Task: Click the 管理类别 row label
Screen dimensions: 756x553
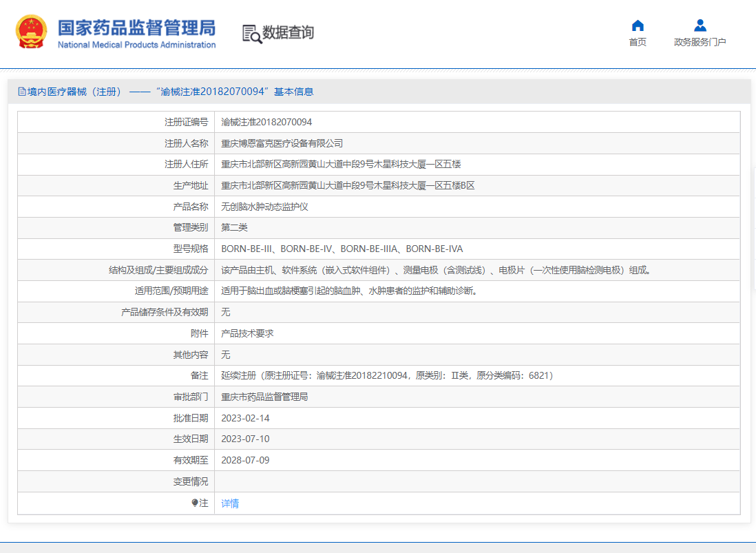Action: coord(191,227)
